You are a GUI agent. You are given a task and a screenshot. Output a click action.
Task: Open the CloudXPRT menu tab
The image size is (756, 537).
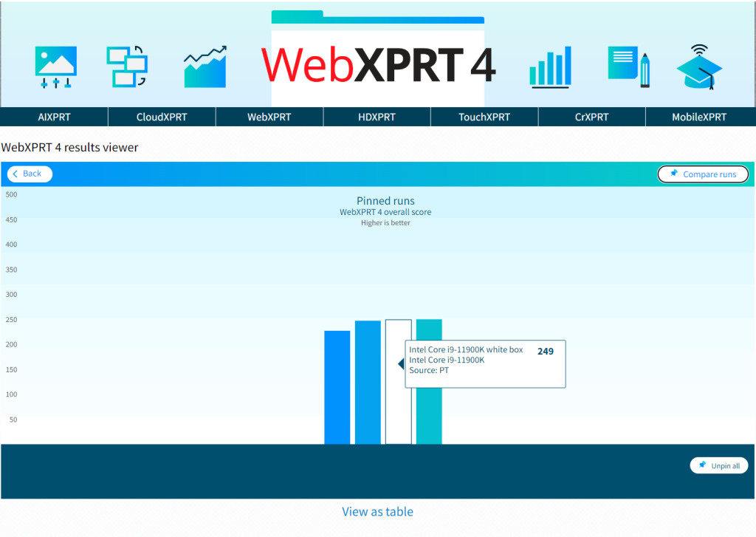tap(162, 117)
